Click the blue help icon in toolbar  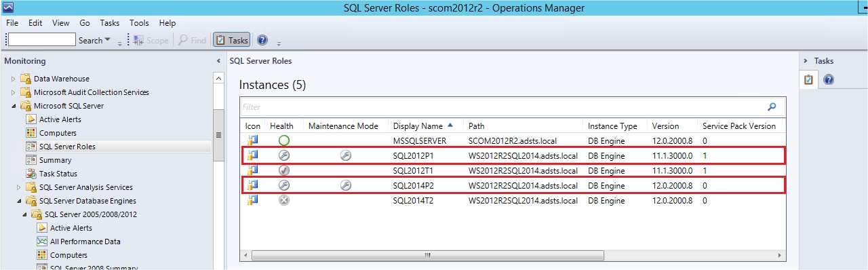click(x=262, y=40)
